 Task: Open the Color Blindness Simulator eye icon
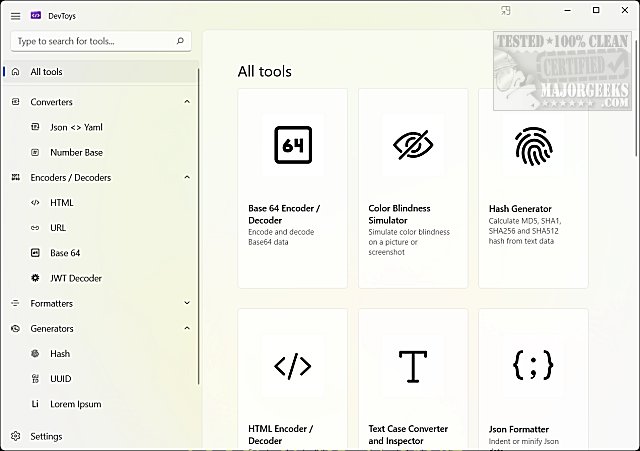(412, 145)
